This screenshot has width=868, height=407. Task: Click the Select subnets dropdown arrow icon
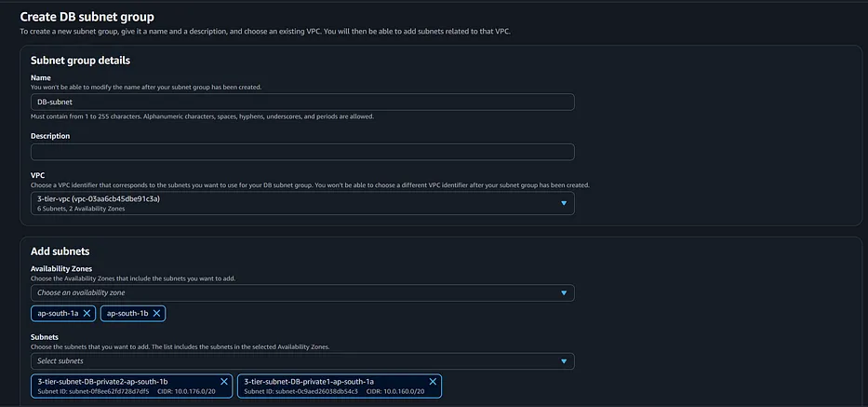tap(564, 361)
